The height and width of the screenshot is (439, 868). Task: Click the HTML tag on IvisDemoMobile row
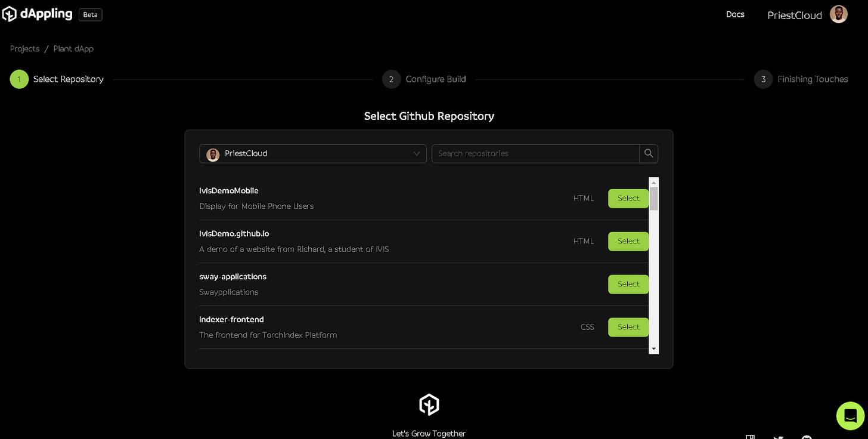pos(584,198)
